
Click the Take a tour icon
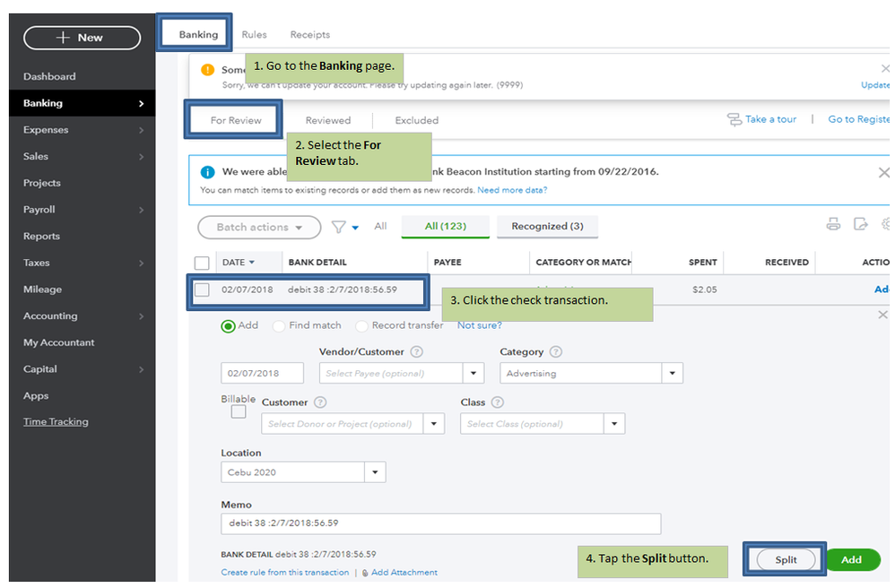734,119
